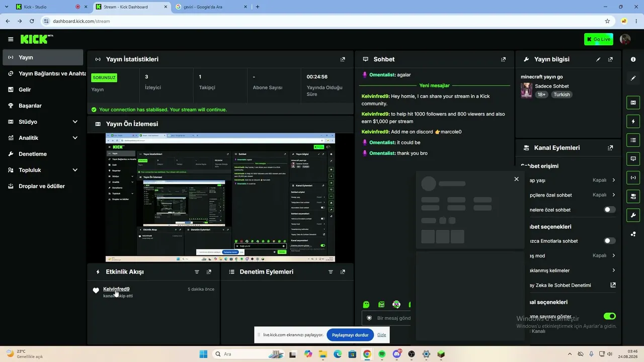Screen dimensions: 644x362
Task: Pop out the Denetim Eylemleri panel
Action: [x=343, y=272]
